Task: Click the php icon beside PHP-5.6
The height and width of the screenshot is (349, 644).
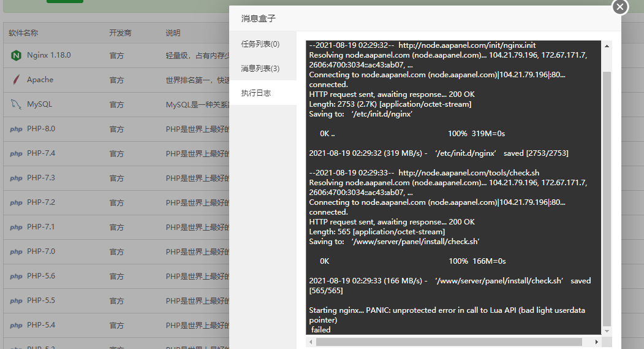Action: coord(16,276)
